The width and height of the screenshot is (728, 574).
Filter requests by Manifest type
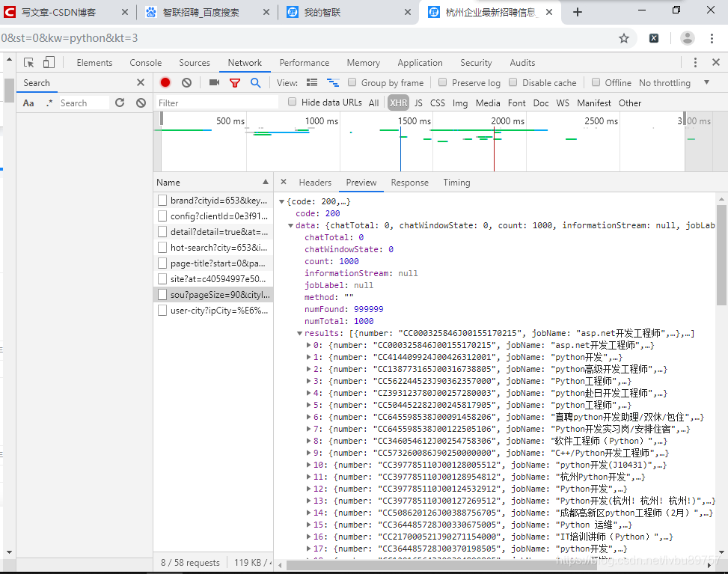[x=594, y=103]
